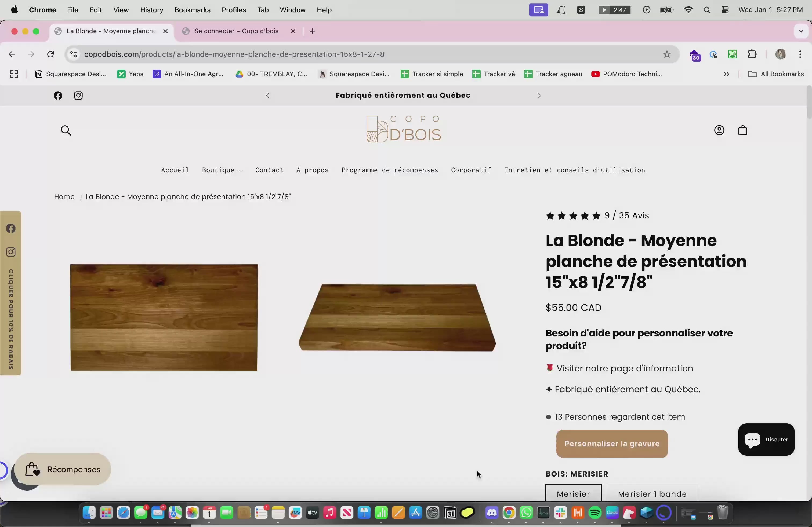Click Home in the breadcrumb
The height and width of the screenshot is (527, 812).
point(64,197)
